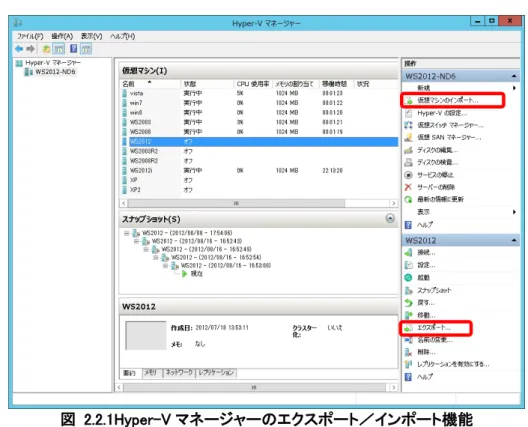Toggle the show/hide console tree toolbar icon

tap(59, 49)
